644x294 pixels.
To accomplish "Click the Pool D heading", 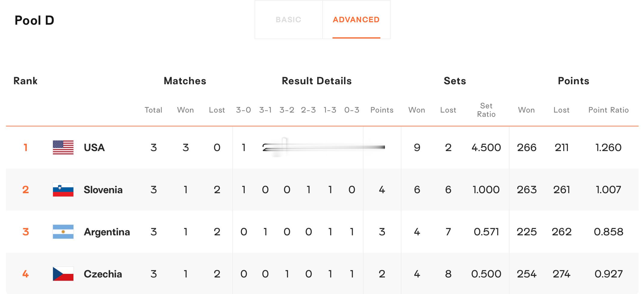I will (x=34, y=20).
